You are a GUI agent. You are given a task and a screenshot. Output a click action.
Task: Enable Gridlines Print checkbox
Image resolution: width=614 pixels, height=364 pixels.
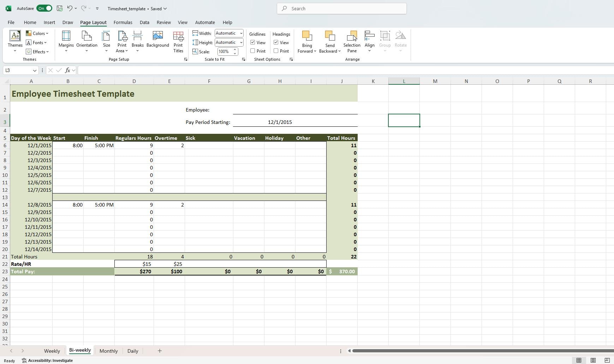[x=253, y=51]
